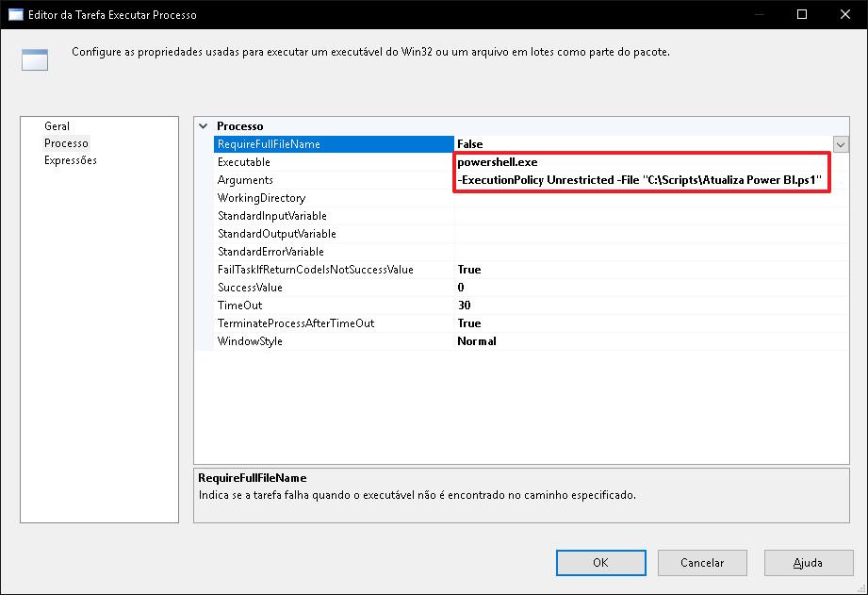Select the Processo page

pos(66,143)
